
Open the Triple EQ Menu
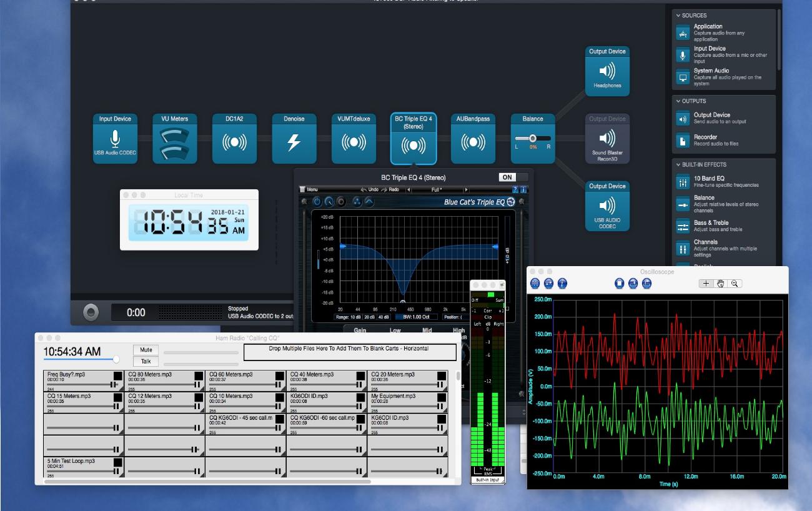(309, 189)
